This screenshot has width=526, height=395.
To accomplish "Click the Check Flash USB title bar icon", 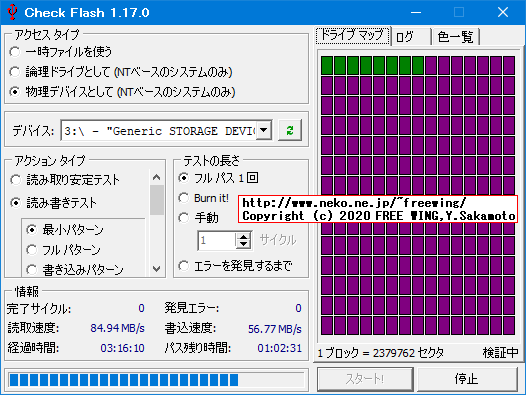I will (x=12, y=12).
